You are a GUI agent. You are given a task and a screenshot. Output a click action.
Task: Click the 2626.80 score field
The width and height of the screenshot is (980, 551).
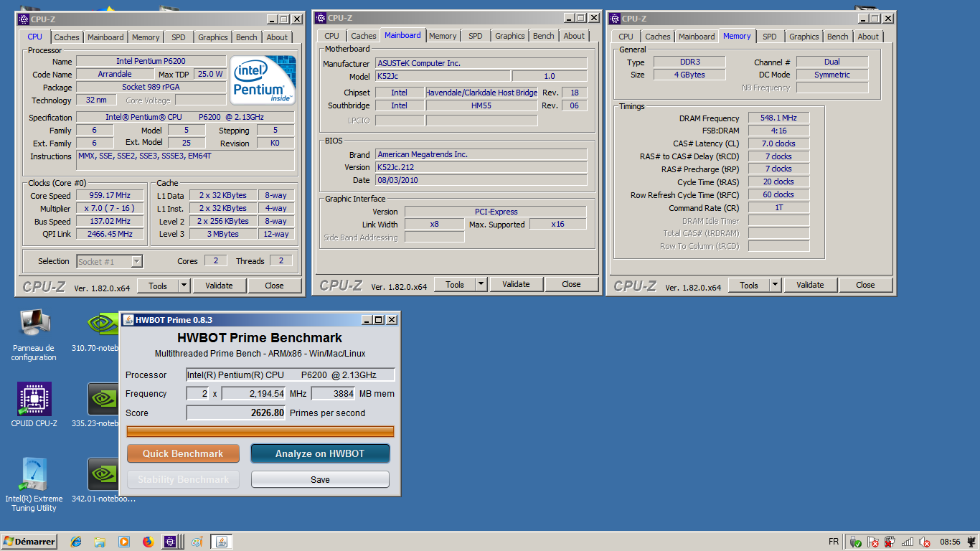(x=236, y=413)
